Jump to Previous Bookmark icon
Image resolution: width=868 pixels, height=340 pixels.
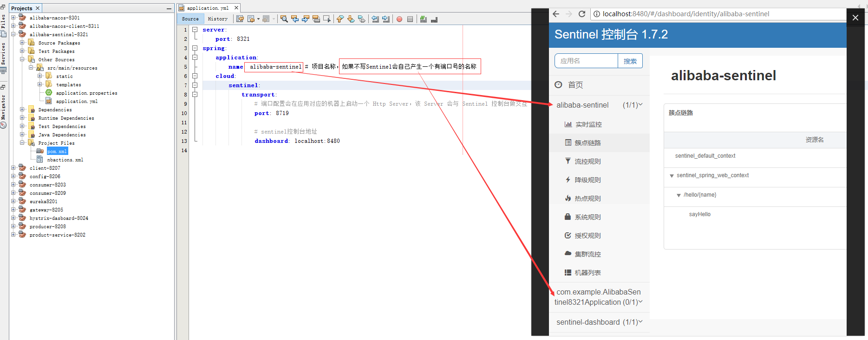pos(340,19)
